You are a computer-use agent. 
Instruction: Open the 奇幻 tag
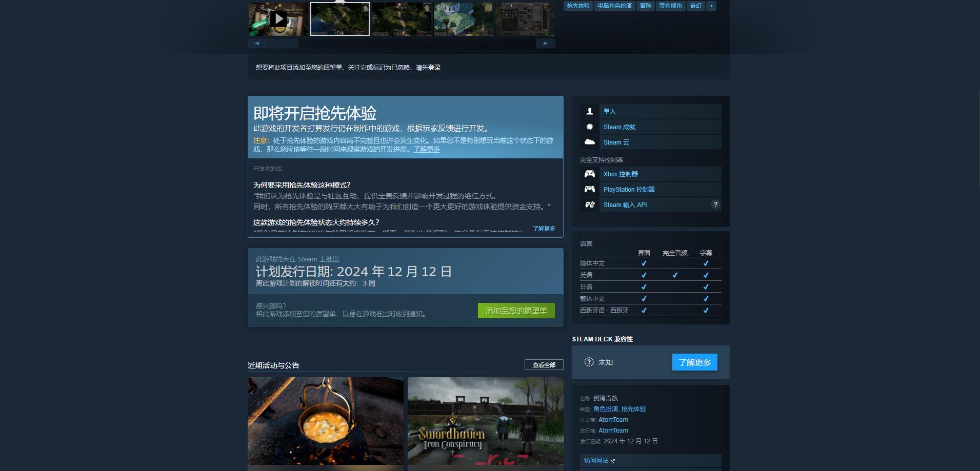pos(695,6)
